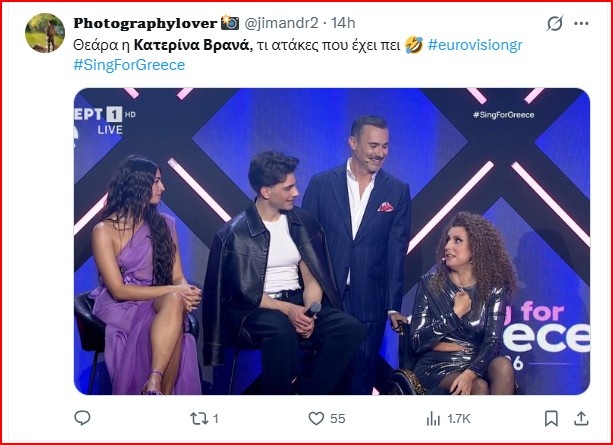Click the share upload icon
Viewport: 613px width, 445px height.
point(579,418)
